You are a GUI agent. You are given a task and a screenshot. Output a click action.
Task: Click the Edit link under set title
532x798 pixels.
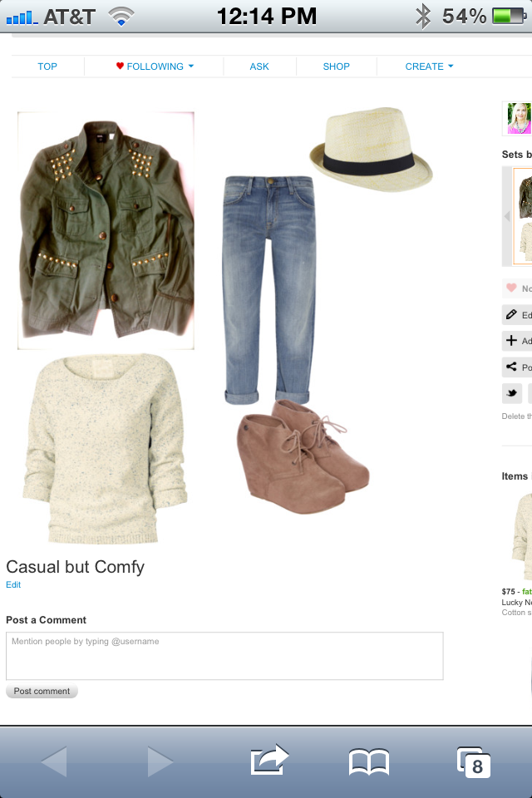tap(13, 584)
